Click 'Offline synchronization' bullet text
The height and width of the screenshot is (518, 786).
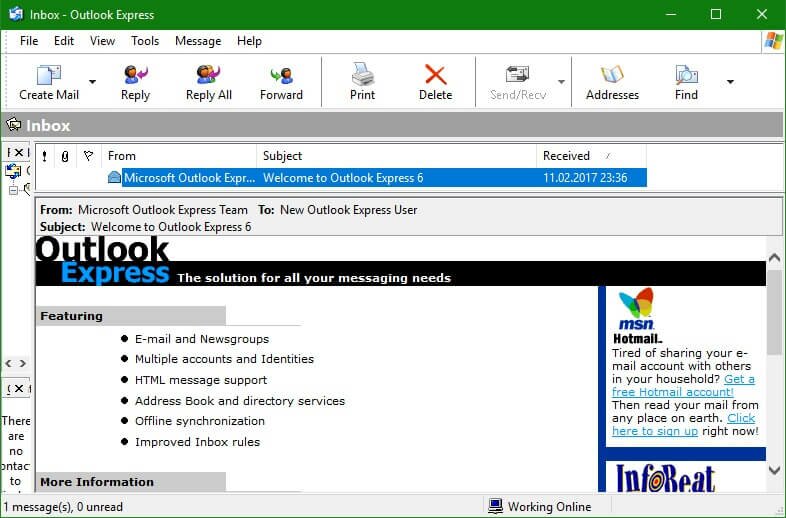coord(200,421)
